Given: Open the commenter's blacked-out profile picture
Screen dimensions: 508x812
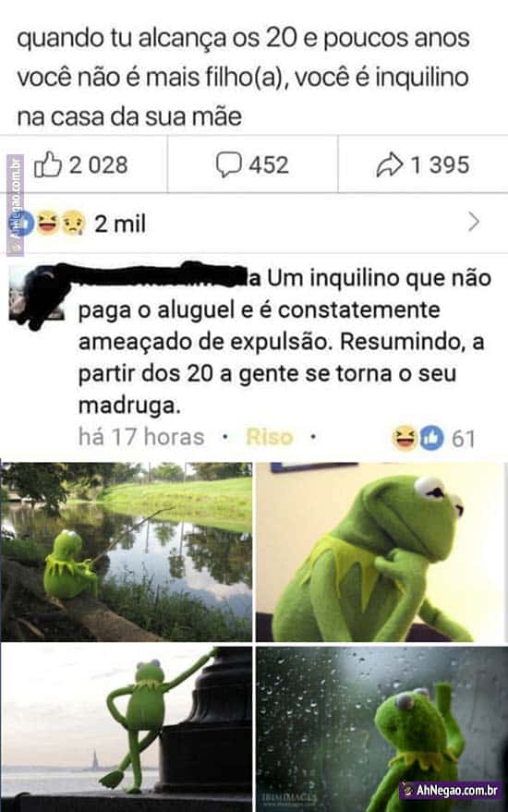Looking at the screenshot, I should click(37, 294).
